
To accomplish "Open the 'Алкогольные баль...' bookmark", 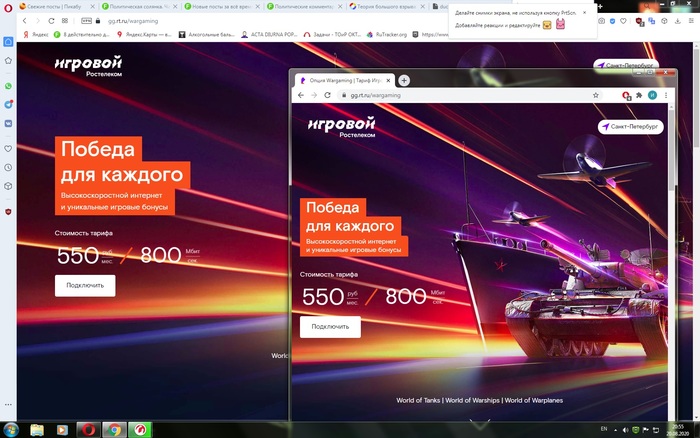I will (x=206, y=34).
